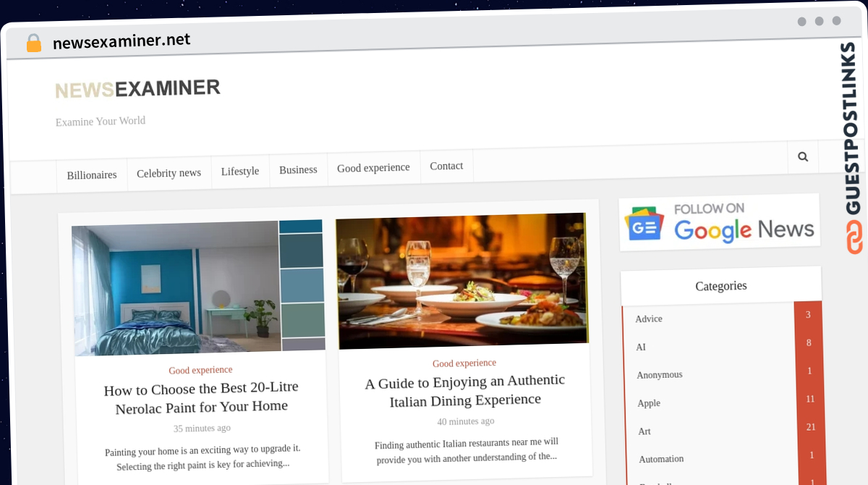Click the restaurant table thumbnail
868x485 pixels.
pyautogui.click(x=462, y=281)
